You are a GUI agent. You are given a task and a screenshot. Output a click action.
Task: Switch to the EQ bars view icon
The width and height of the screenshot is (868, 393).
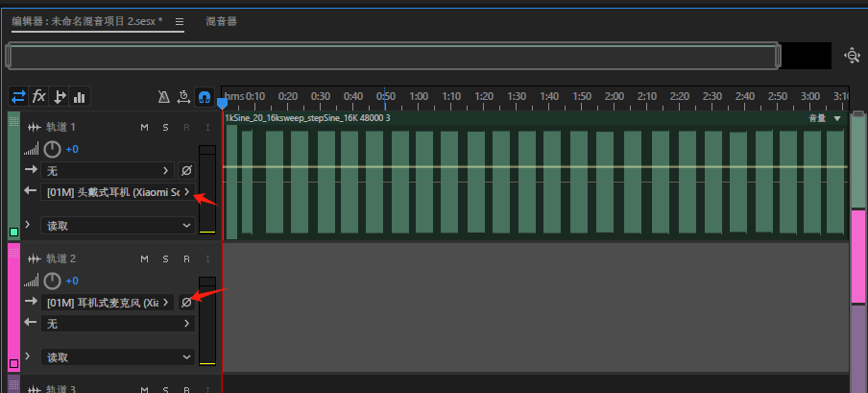tap(79, 97)
